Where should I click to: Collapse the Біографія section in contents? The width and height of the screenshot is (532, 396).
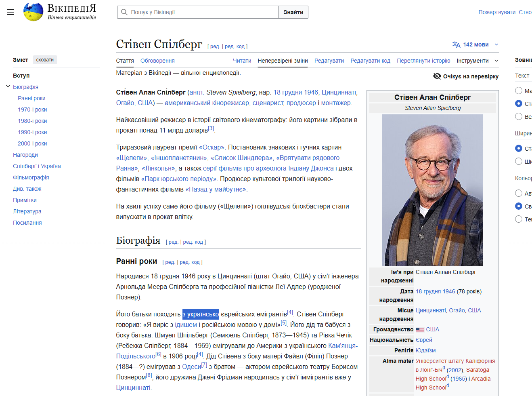click(8, 86)
